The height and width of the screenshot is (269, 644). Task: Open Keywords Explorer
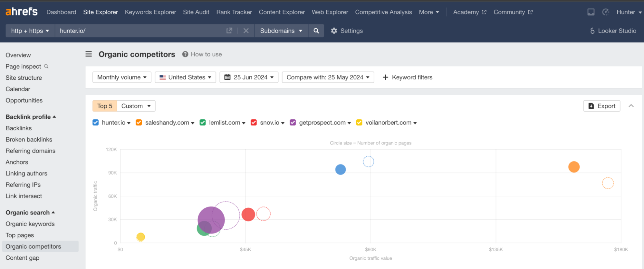click(150, 12)
